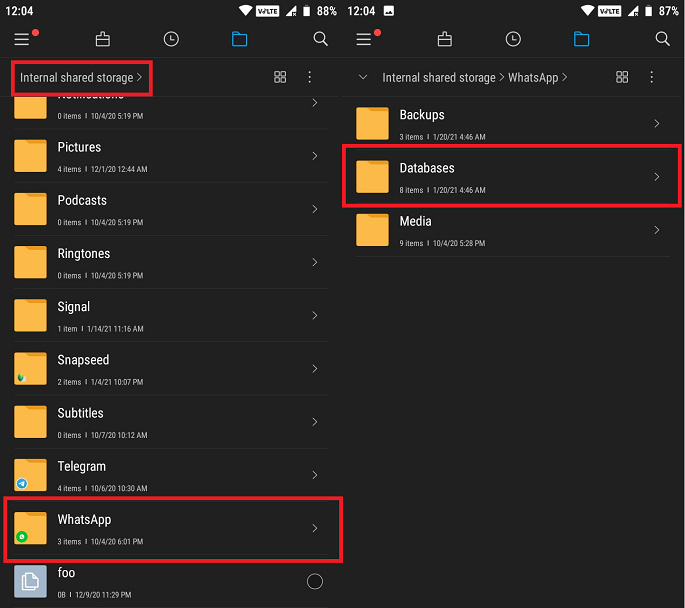The height and width of the screenshot is (608, 685).
Task: Tap the Subtitles folder name
Action: (80, 413)
